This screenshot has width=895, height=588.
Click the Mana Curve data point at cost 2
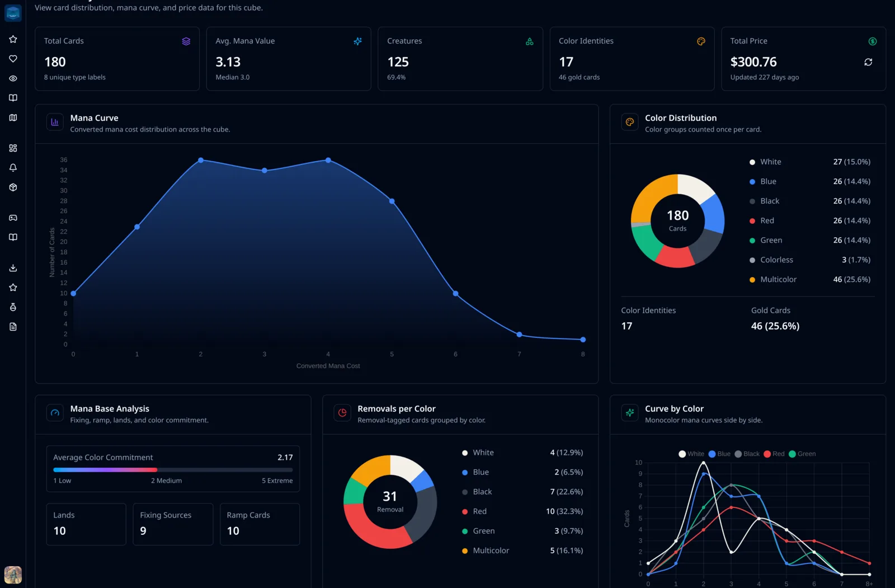click(x=201, y=161)
